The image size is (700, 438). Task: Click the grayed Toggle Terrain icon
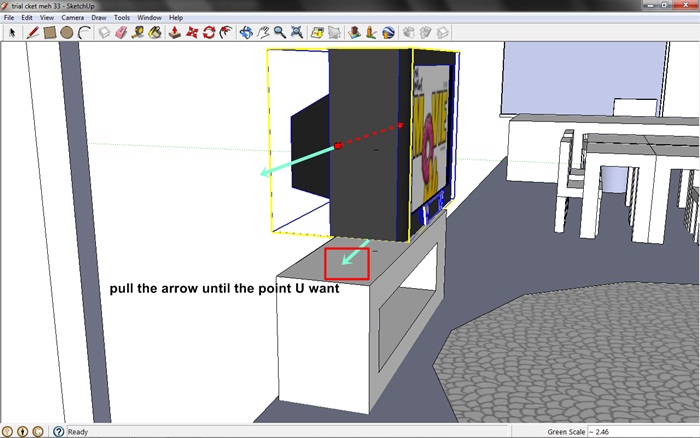pyautogui.click(x=334, y=33)
